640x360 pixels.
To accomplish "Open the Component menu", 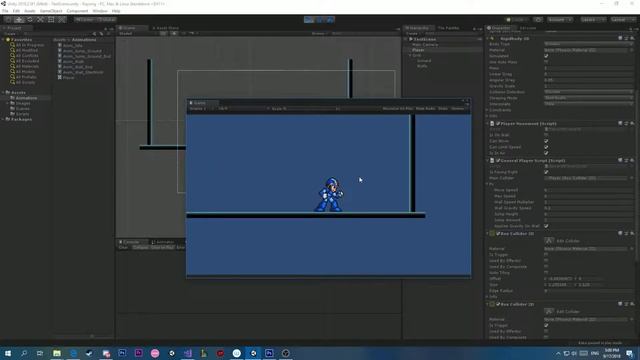I will (x=77, y=11).
